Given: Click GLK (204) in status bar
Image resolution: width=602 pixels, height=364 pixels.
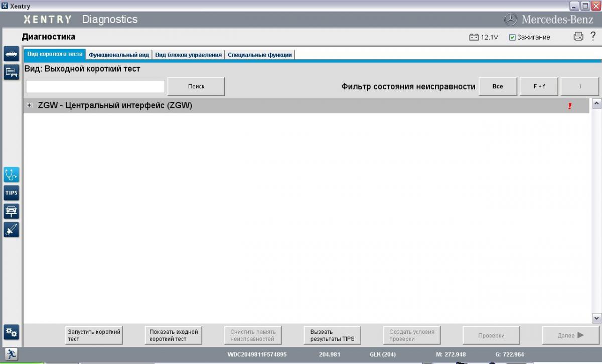Looking at the screenshot, I should [x=383, y=354].
